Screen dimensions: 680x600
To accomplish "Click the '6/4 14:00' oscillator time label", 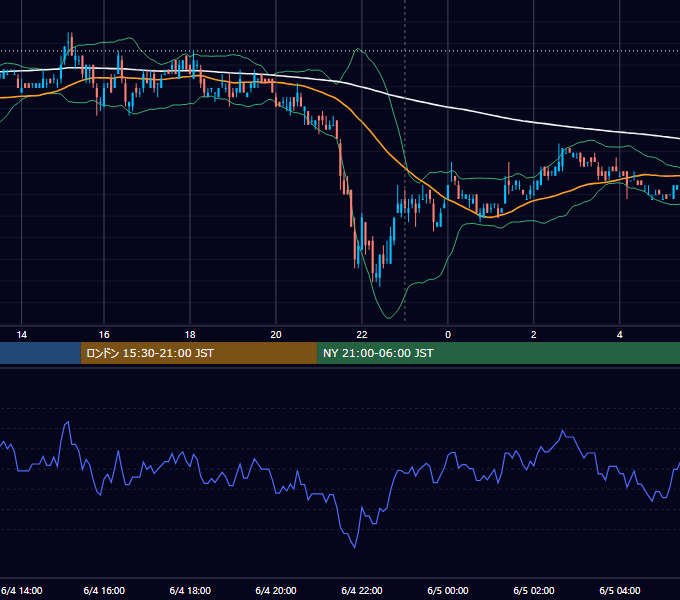I will (x=22, y=591).
